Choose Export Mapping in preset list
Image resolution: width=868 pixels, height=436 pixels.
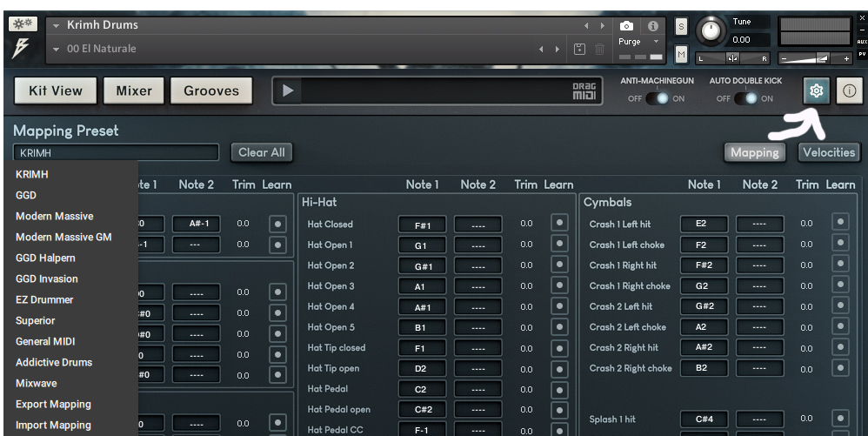[53, 404]
